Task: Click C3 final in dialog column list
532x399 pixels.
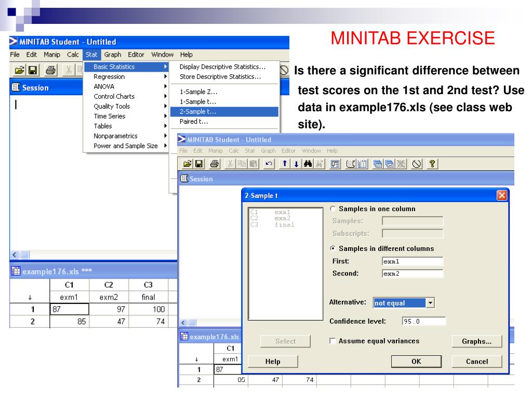Action: click(272, 224)
